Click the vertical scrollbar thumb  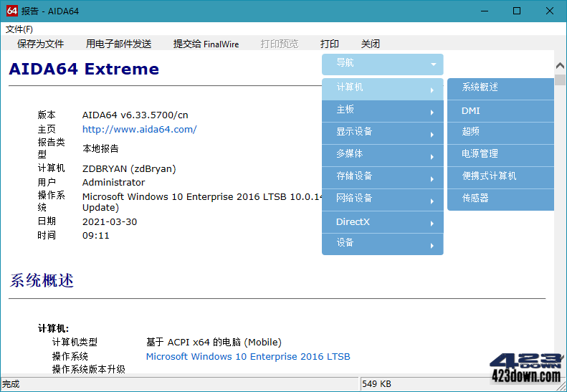click(560, 80)
